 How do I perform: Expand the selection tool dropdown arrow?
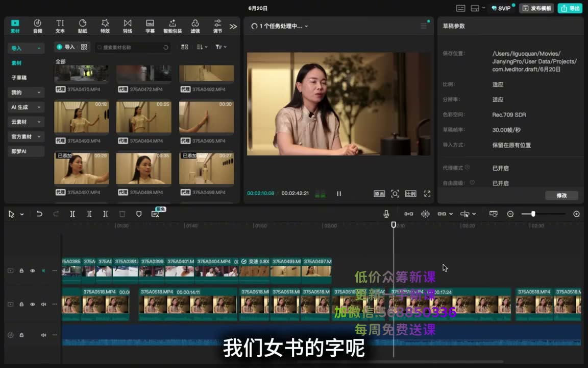(22, 214)
